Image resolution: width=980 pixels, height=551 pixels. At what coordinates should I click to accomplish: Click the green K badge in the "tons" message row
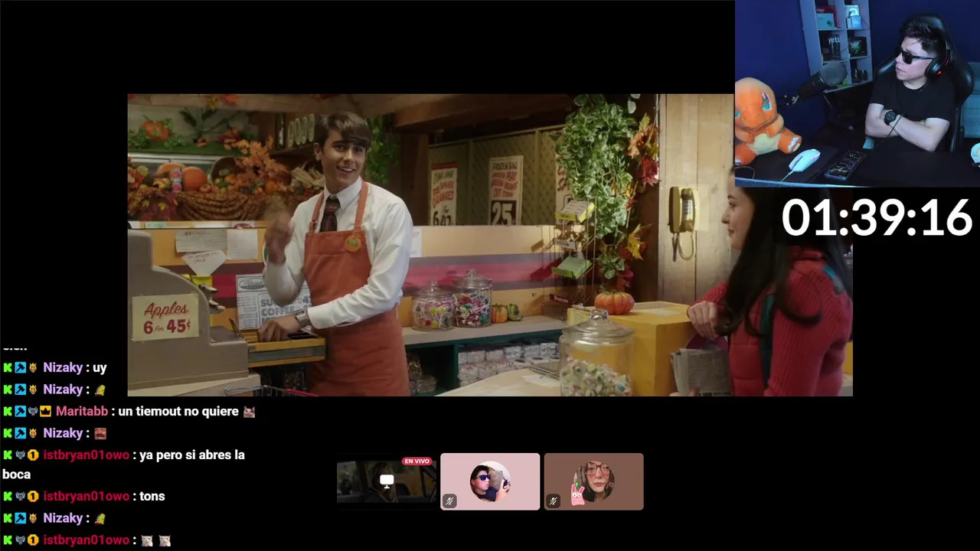coord(8,497)
